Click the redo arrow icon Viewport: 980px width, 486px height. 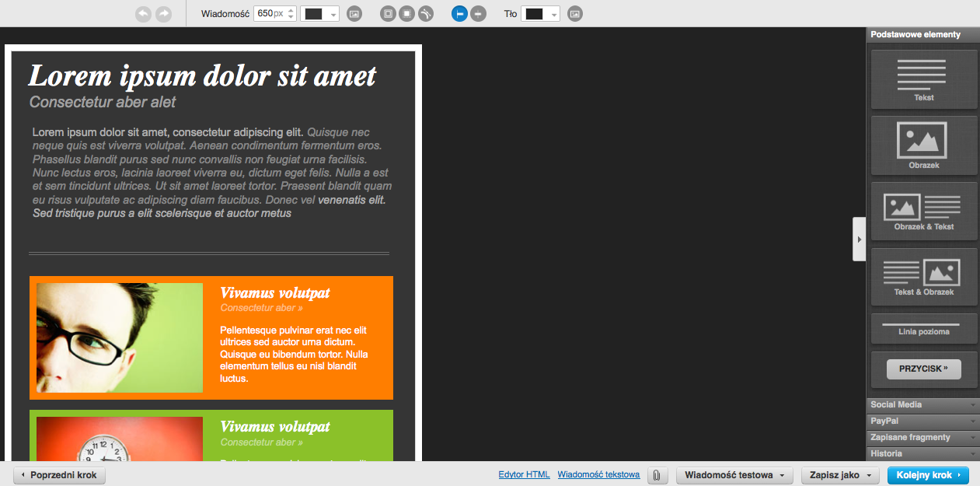point(163,14)
